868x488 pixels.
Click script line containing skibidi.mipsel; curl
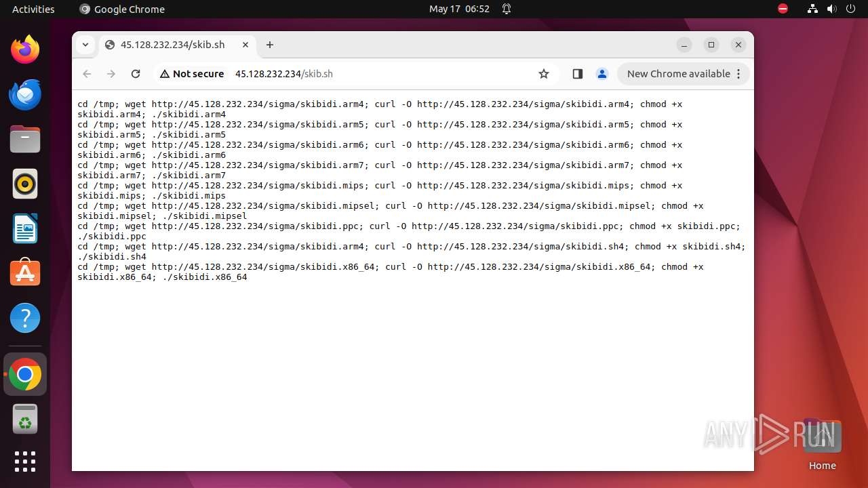pos(391,206)
